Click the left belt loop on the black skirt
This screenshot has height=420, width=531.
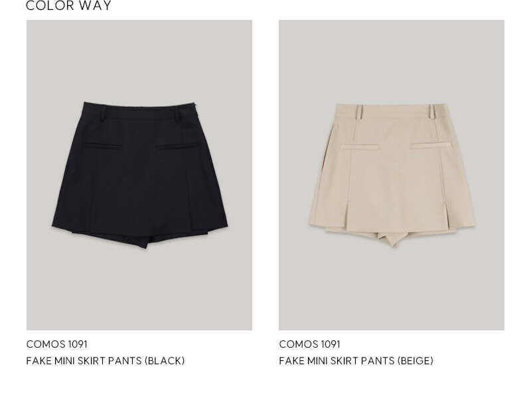(x=102, y=113)
